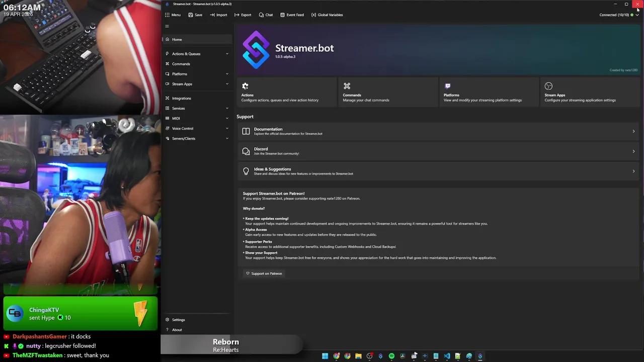The image size is (644, 362).
Task: Open the Commands card on the home page
Action: coord(388,92)
